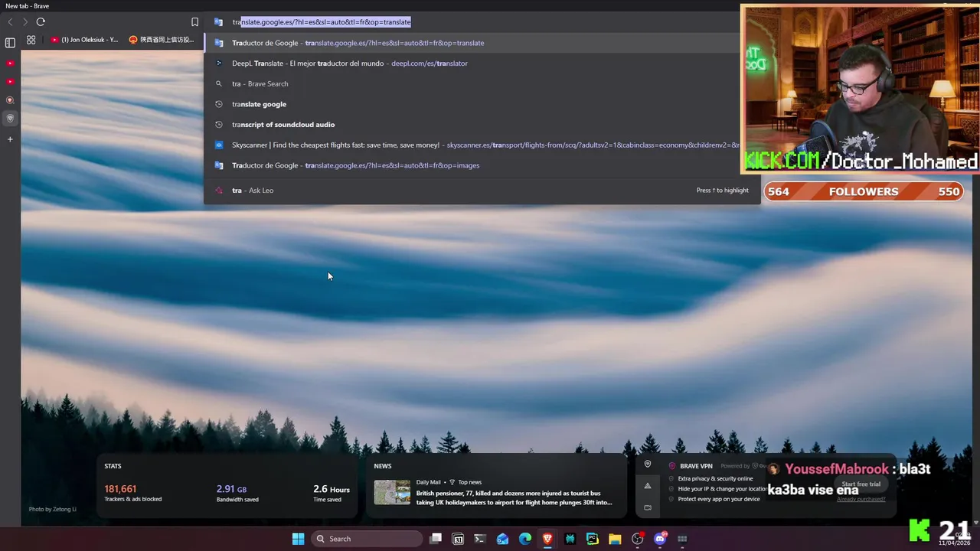Viewport: 980px width, 551px height.
Task: Go back with the left arrow
Action: click(10, 22)
